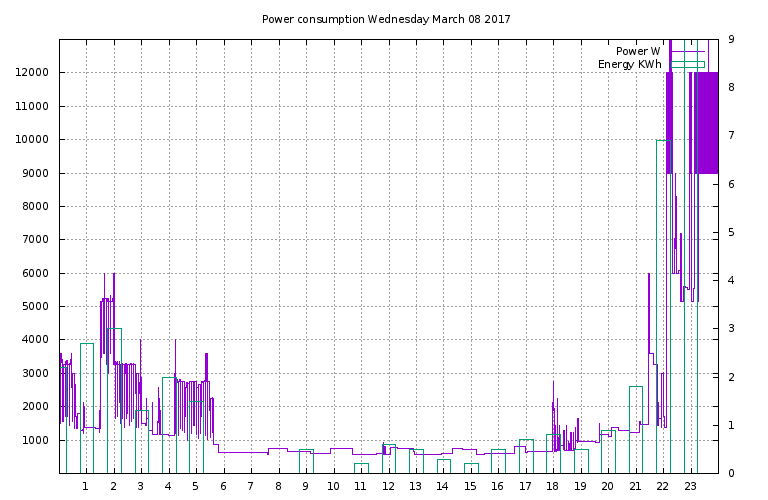Click hour label 1 on the x-axis
The height and width of the screenshot is (500, 768).
[x=86, y=486]
